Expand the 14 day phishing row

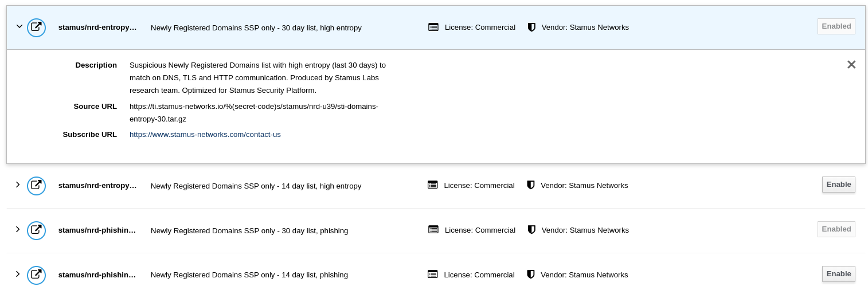click(x=18, y=274)
